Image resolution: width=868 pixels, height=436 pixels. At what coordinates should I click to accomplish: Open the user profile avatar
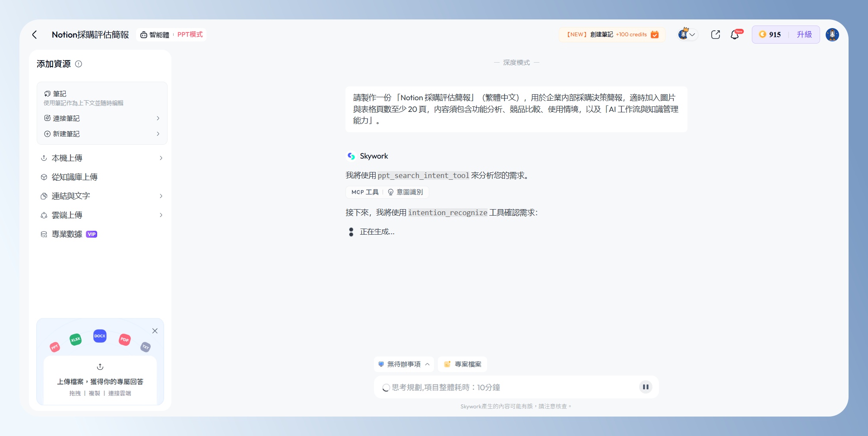832,35
